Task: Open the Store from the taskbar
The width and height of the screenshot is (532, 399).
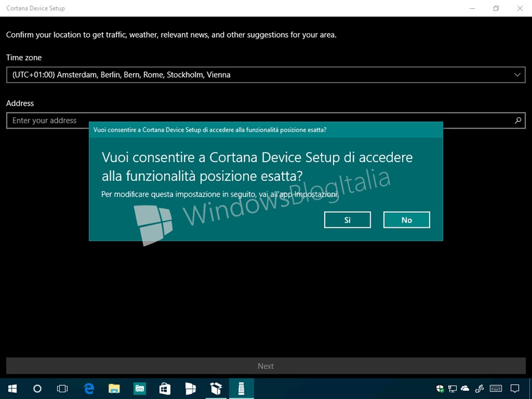Action: click(x=165, y=388)
